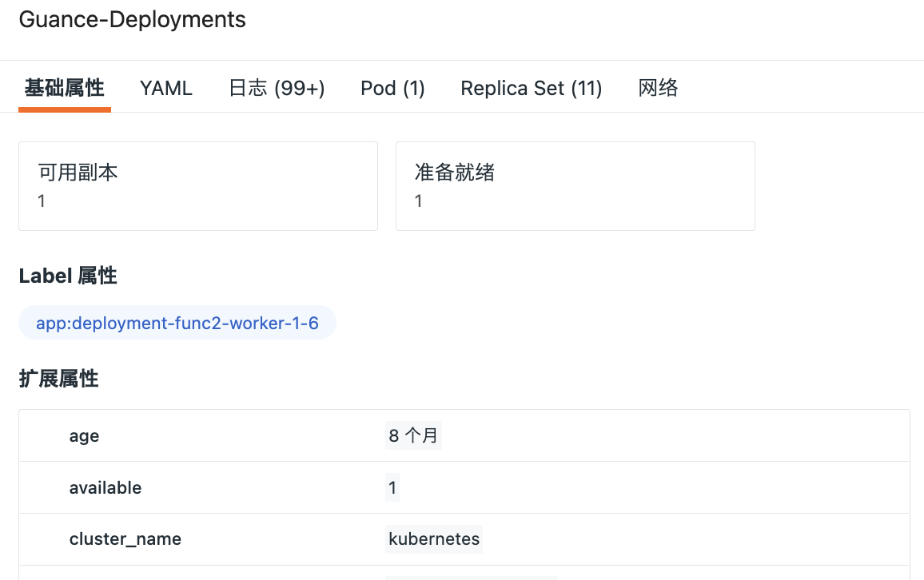Open the YAML tab
This screenshot has width=924, height=580.
166,88
